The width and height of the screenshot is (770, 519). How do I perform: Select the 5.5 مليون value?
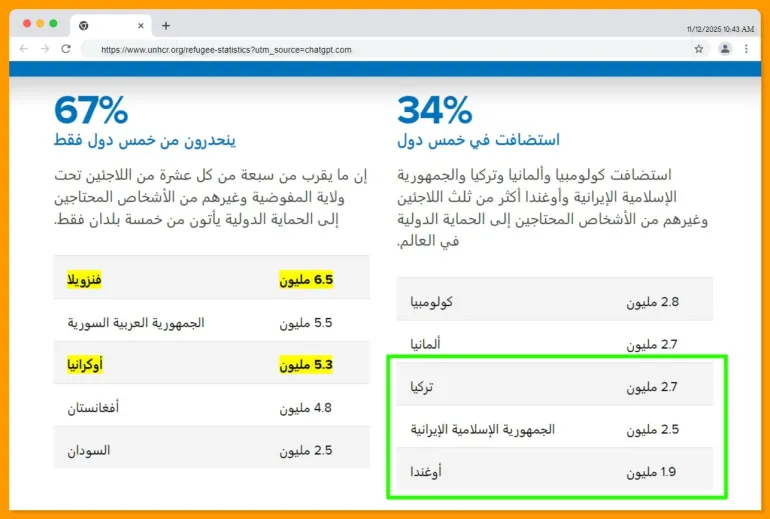pos(306,323)
